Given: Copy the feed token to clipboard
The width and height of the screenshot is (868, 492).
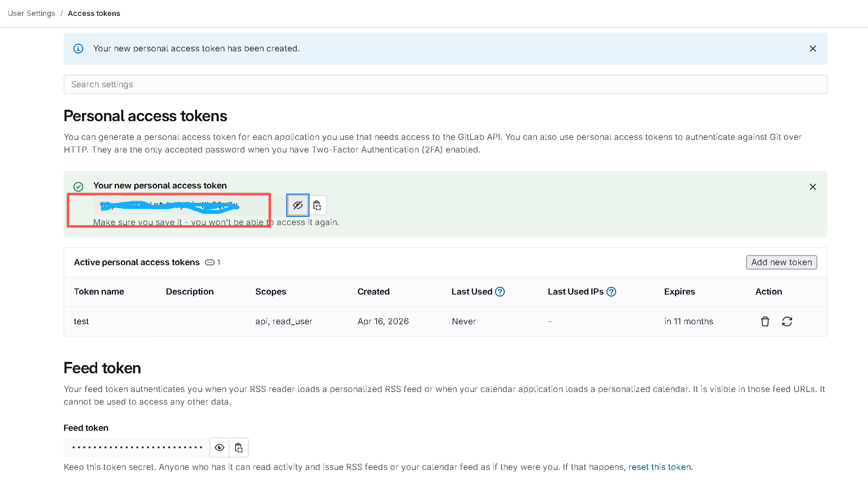Looking at the screenshot, I should [x=239, y=448].
